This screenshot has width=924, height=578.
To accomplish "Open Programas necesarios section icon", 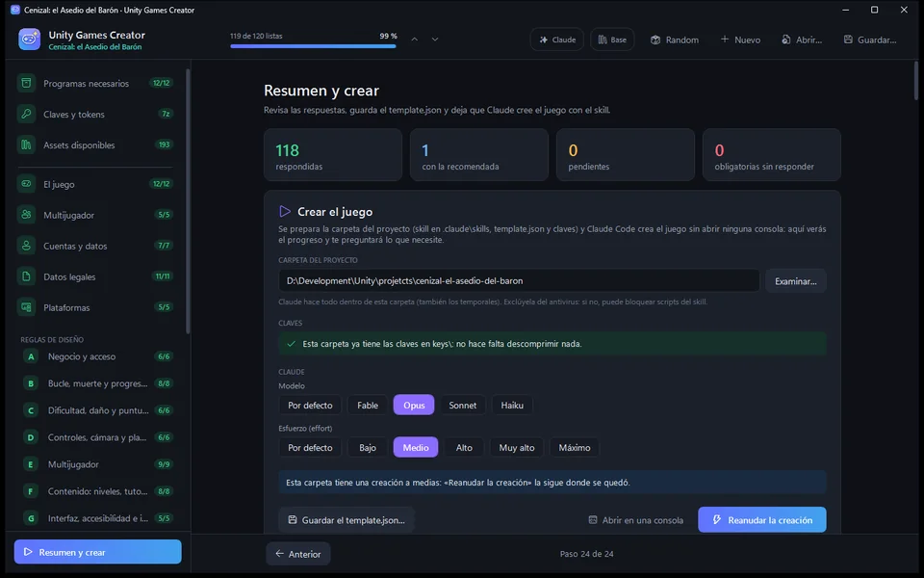I will tap(26, 83).
